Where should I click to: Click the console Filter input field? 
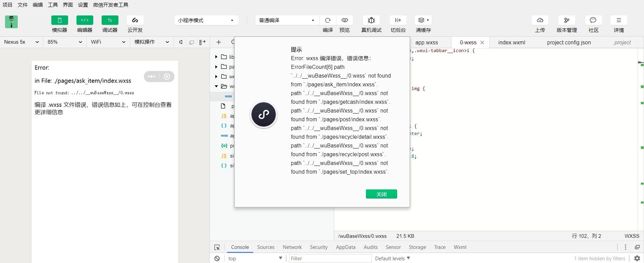pos(330,258)
